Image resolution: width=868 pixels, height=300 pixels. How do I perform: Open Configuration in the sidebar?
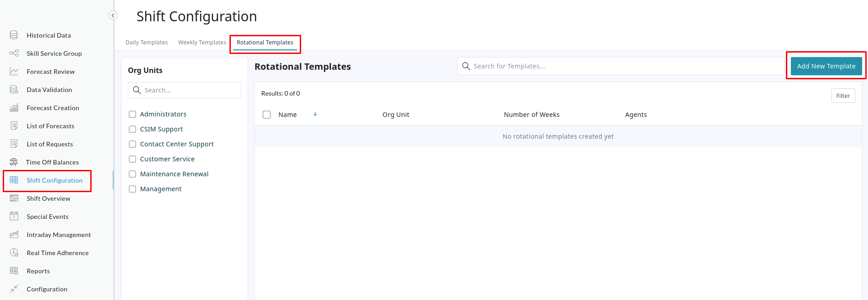coord(47,289)
